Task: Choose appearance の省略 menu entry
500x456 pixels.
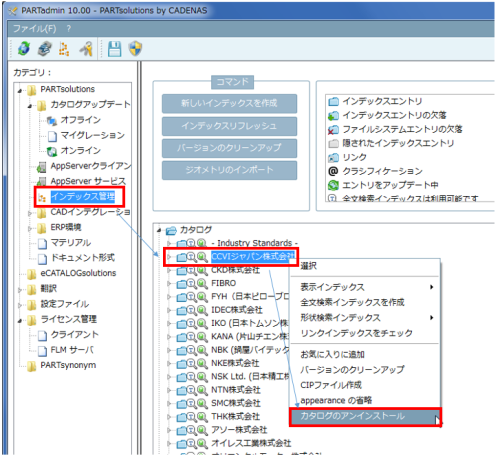Action: 365,400
